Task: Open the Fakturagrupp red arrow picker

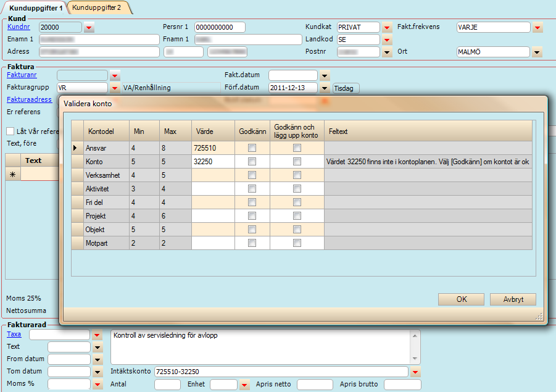Action: (x=115, y=88)
